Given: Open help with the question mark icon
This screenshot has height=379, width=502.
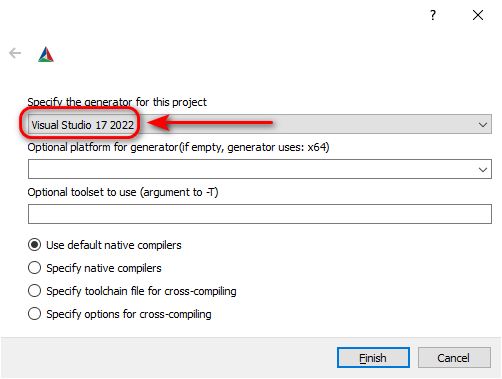Looking at the screenshot, I should click(x=433, y=15).
